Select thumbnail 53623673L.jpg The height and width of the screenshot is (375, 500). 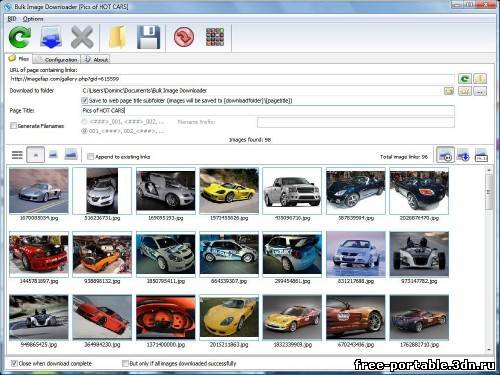(102, 191)
